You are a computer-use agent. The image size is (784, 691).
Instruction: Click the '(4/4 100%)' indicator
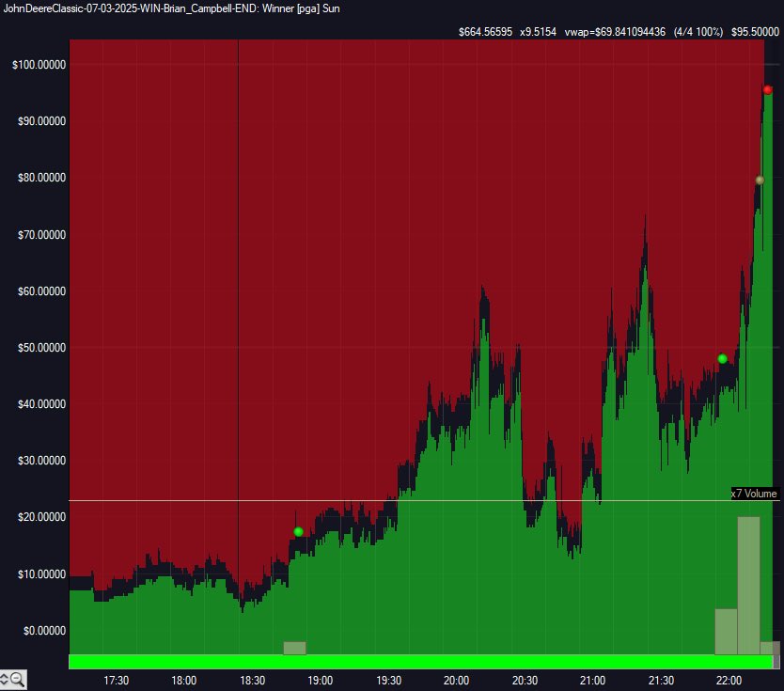pos(698,32)
